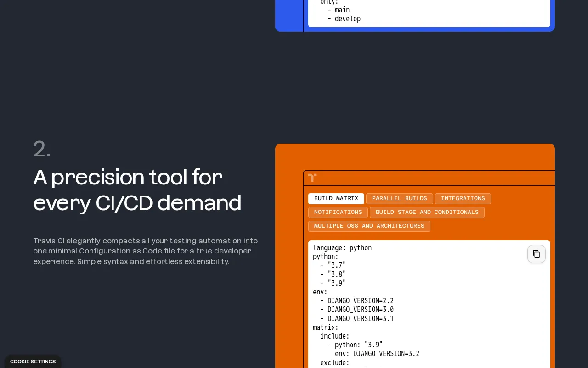Click the 'include:' code line

click(335, 336)
